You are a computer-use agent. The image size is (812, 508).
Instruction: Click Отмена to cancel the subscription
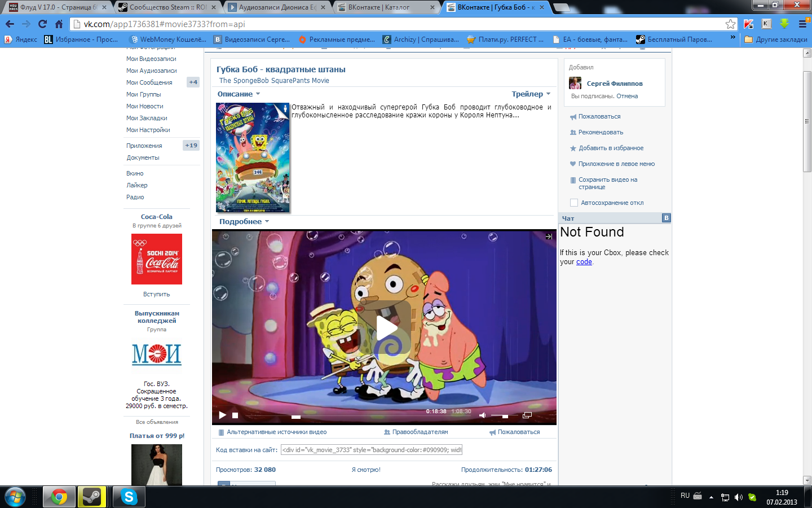coord(627,96)
